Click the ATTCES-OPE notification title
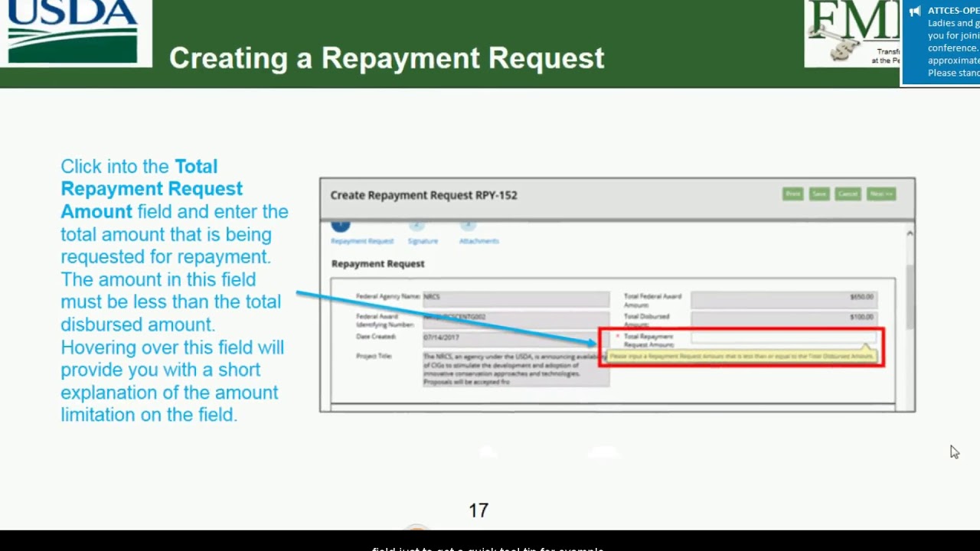This screenshot has width=980, height=551. click(x=954, y=11)
